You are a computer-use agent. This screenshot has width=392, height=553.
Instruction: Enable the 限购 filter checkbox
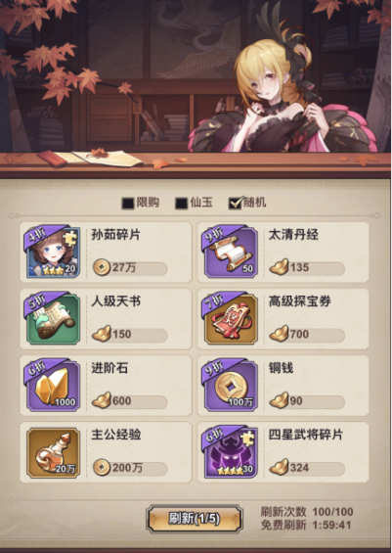click(x=128, y=204)
